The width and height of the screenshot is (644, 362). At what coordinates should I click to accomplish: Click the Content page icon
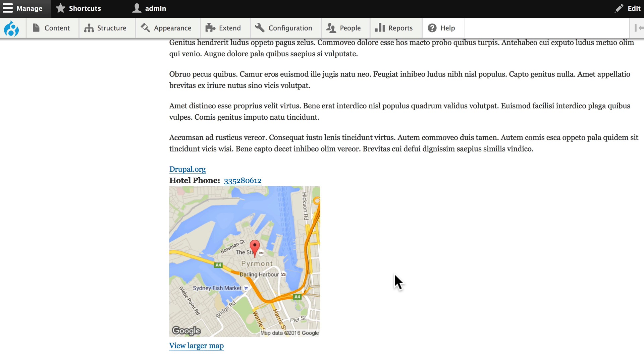36,28
